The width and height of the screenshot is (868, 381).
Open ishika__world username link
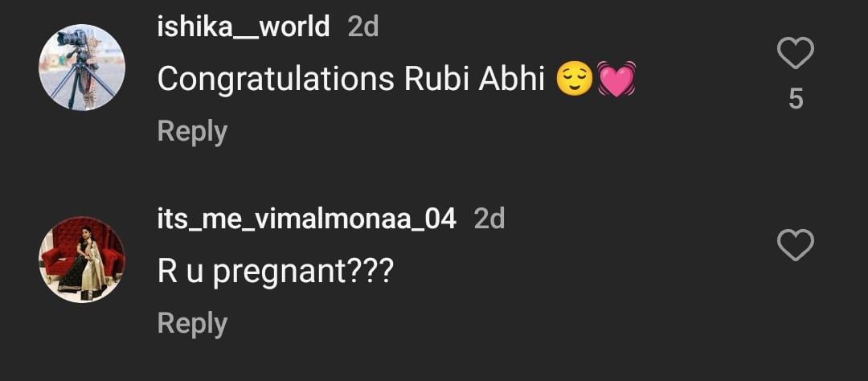point(244,27)
